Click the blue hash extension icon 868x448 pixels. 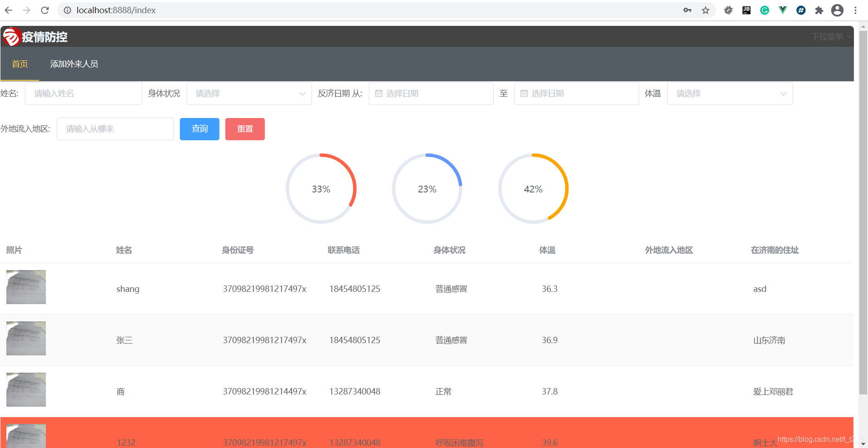click(801, 10)
